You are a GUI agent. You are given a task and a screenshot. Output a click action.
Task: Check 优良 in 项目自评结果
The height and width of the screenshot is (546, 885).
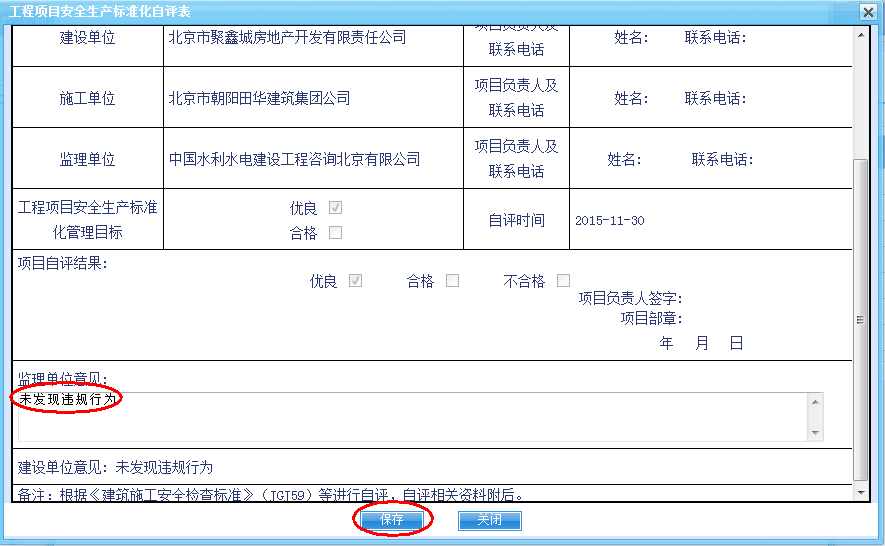point(355,281)
